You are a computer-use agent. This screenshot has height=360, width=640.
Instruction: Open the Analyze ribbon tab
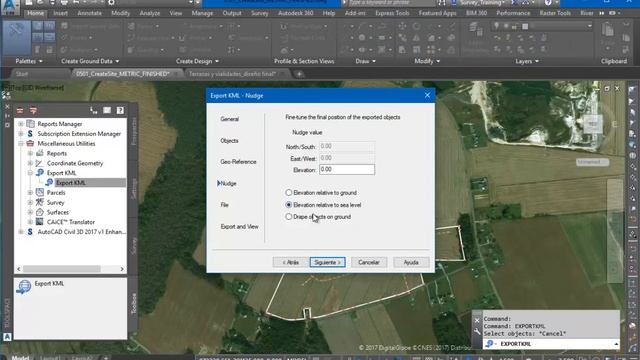(150, 13)
